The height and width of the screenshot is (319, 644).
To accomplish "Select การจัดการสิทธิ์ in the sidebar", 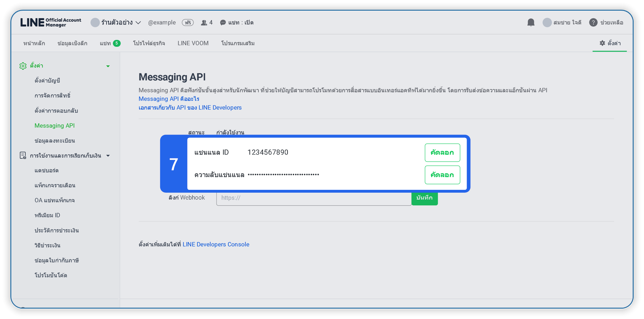I will [52, 96].
